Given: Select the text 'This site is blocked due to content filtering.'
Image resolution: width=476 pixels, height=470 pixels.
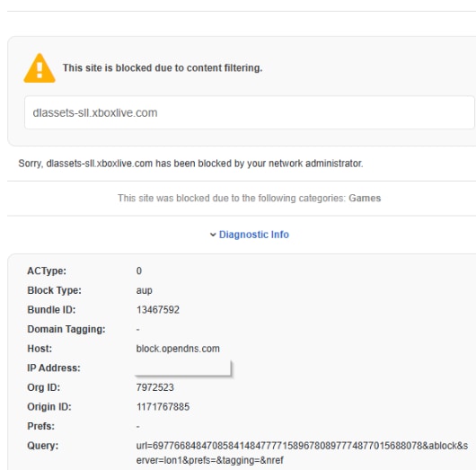Looking at the screenshot, I should point(163,67).
